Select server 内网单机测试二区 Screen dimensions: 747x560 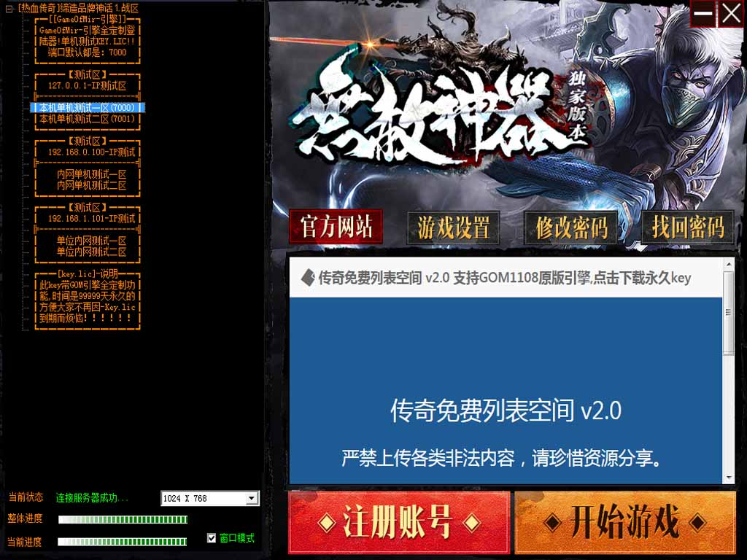[x=91, y=185]
